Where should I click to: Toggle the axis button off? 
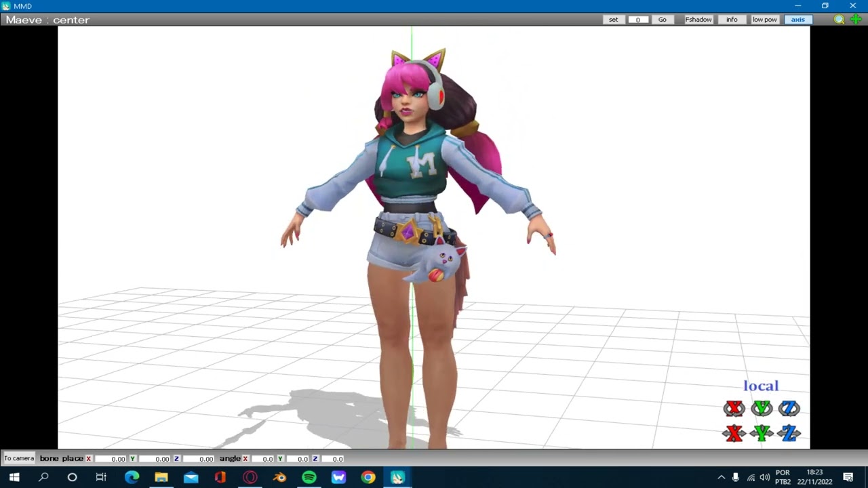tap(797, 20)
